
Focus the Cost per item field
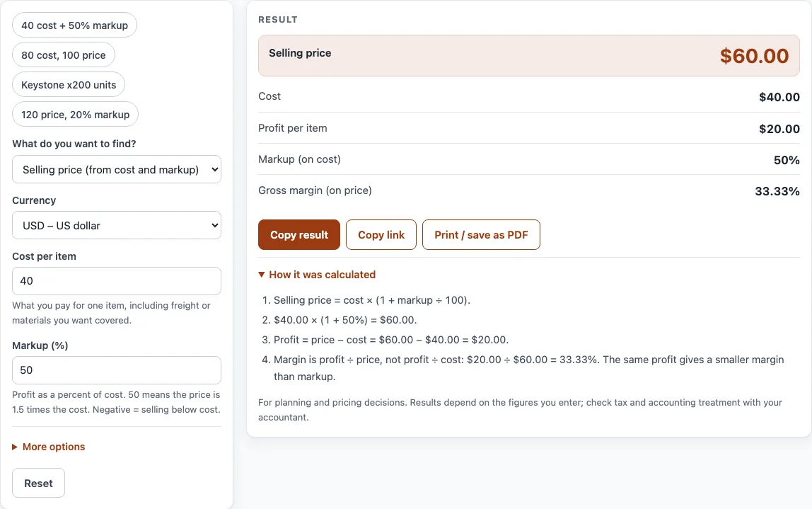(117, 281)
